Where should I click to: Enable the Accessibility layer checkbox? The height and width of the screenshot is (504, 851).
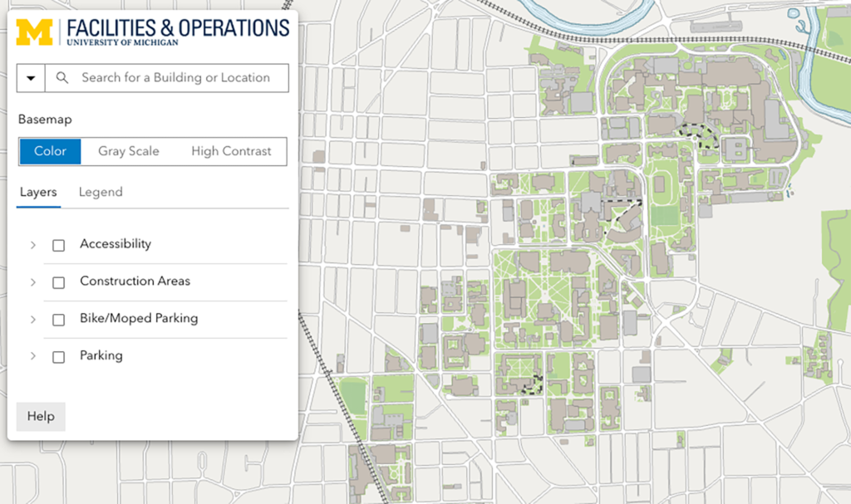59,245
